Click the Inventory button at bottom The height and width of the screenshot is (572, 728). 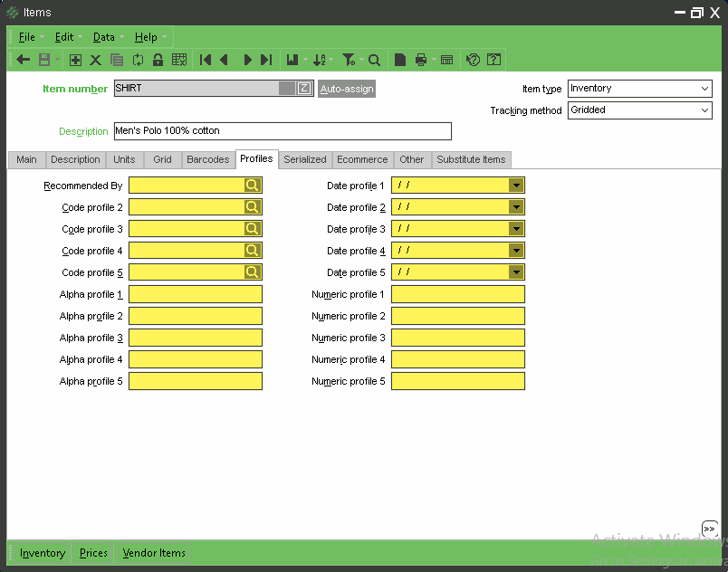43,553
